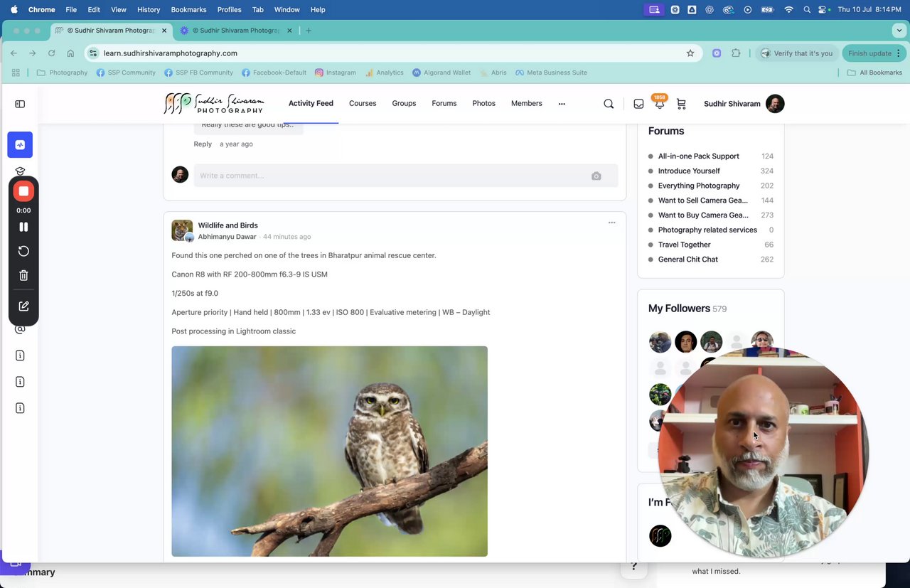
Task: Pause the screen recording
Action: tap(23, 227)
